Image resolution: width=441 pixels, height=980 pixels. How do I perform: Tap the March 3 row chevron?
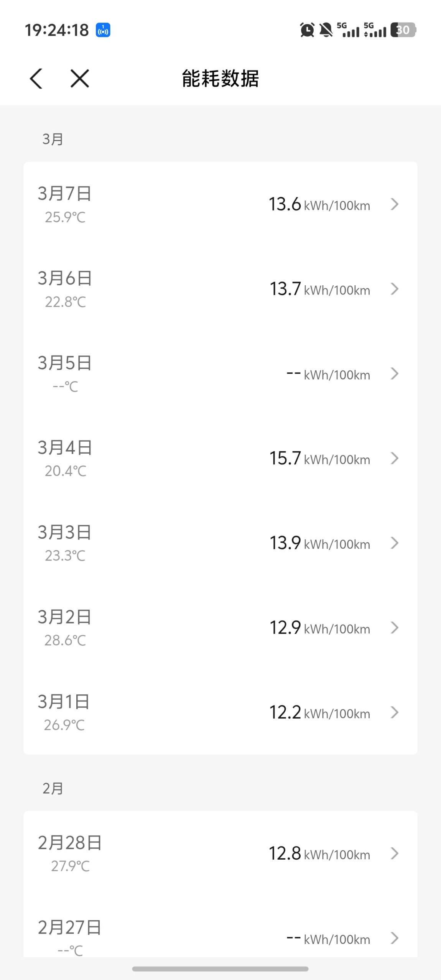point(394,543)
